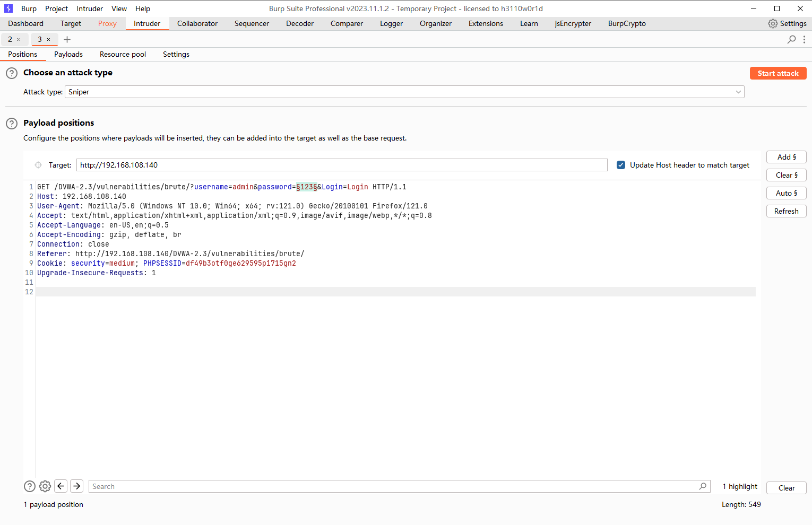Switch to the Proxy tab
Image resolution: width=812 pixels, height=525 pixels.
point(107,23)
